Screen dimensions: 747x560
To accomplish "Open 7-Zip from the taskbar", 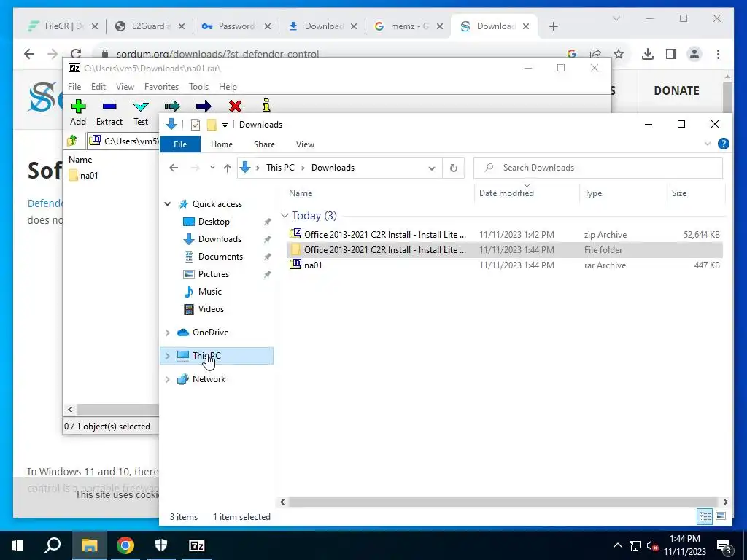I will pyautogui.click(x=196, y=545).
